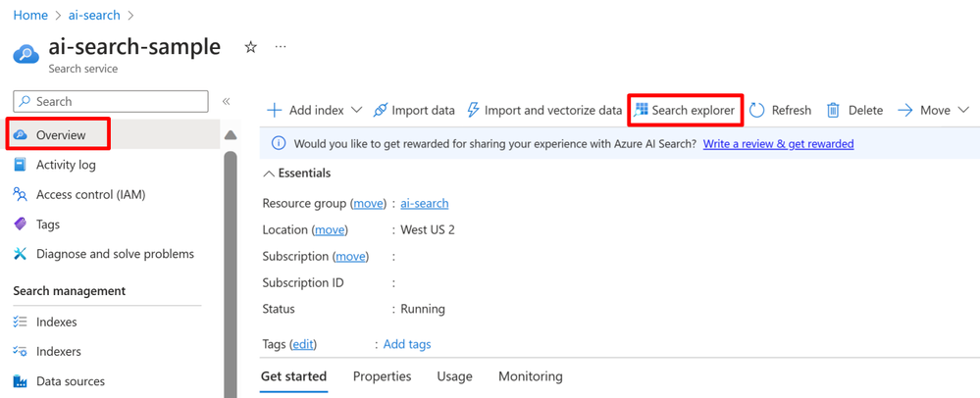Click the West US 2 location value
980x398 pixels.
click(428, 230)
